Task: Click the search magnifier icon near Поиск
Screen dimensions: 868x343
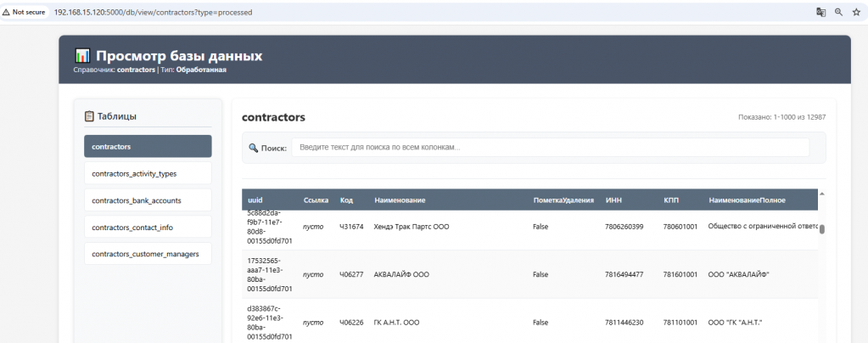Action: [x=253, y=148]
